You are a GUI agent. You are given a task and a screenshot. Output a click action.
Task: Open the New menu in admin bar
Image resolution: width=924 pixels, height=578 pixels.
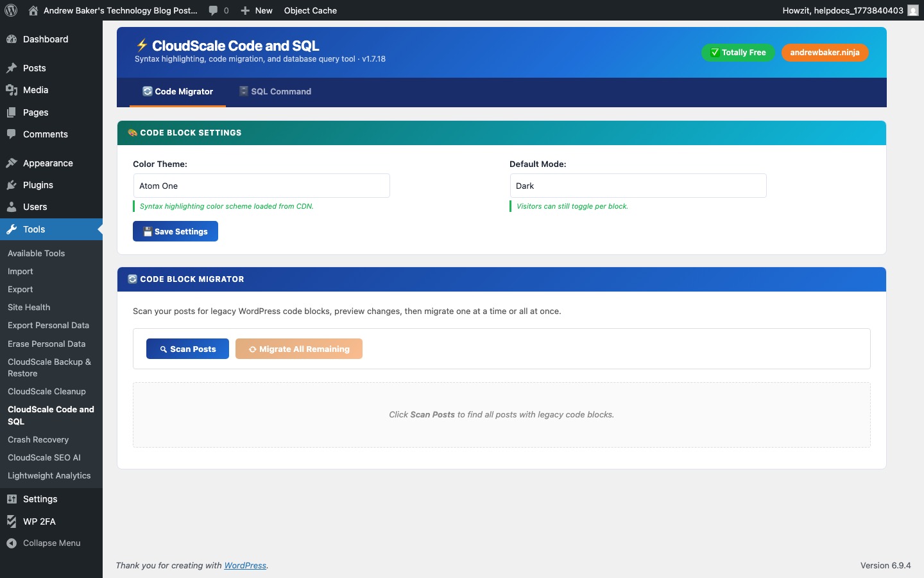(256, 11)
